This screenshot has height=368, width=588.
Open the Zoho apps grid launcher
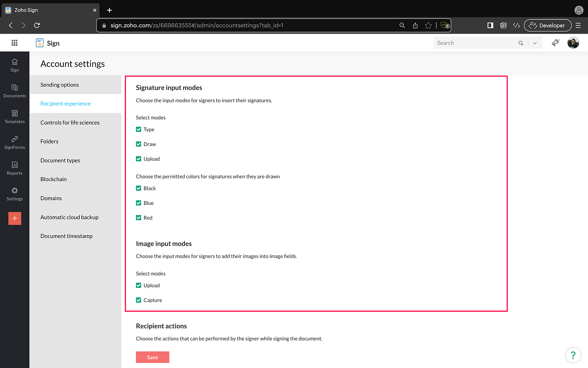14,43
